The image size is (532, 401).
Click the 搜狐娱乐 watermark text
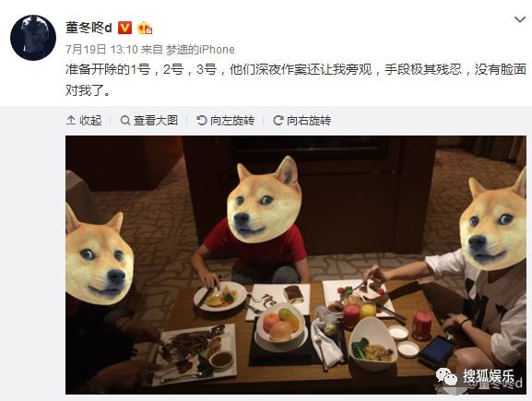[488, 376]
